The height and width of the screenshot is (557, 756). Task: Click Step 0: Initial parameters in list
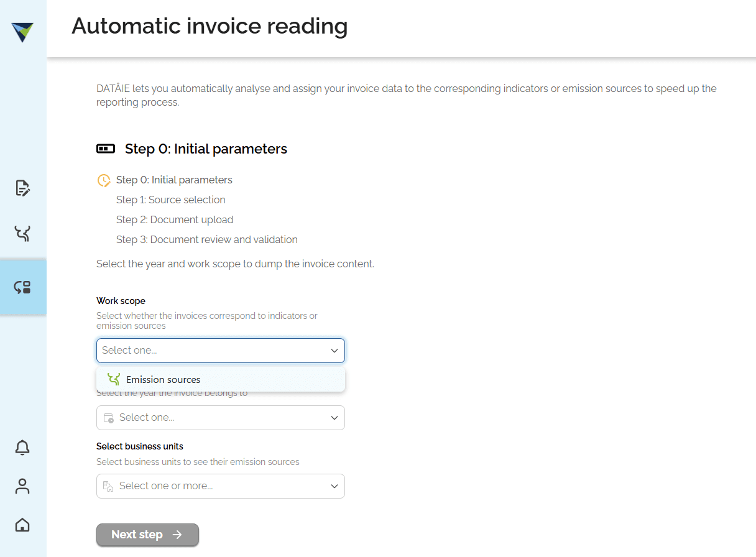[x=174, y=180]
